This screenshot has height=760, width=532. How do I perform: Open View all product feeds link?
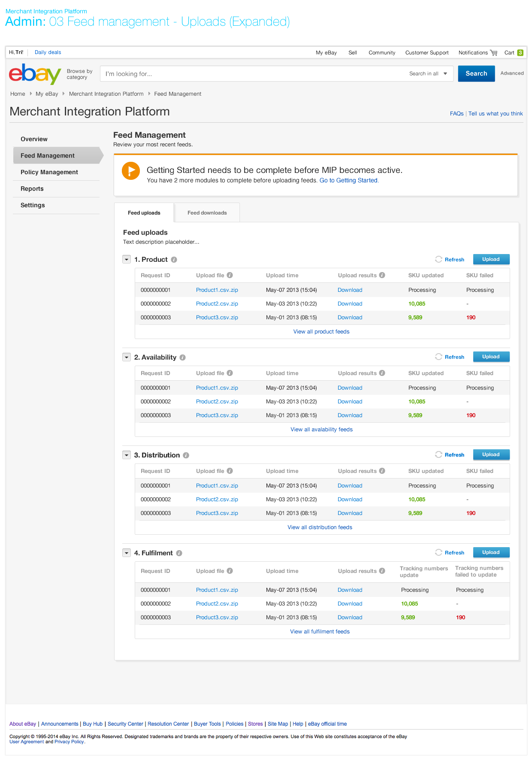point(321,332)
